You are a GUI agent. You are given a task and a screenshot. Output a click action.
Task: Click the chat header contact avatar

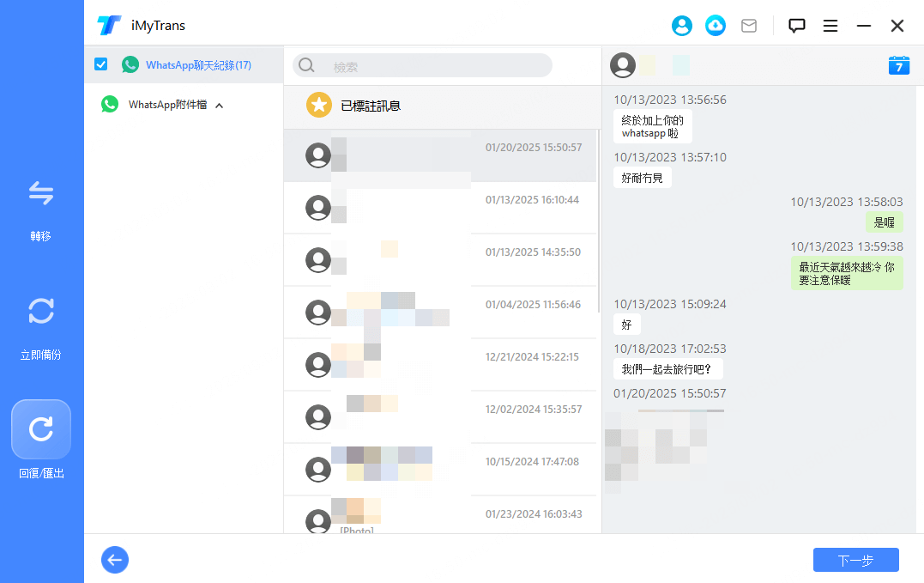[x=623, y=65]
